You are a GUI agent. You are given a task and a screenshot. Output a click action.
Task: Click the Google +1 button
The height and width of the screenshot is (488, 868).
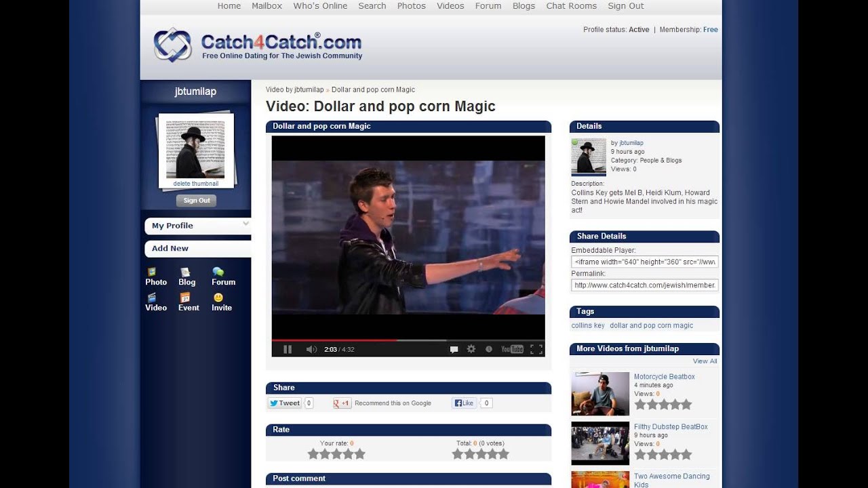[x=342, y=403]
